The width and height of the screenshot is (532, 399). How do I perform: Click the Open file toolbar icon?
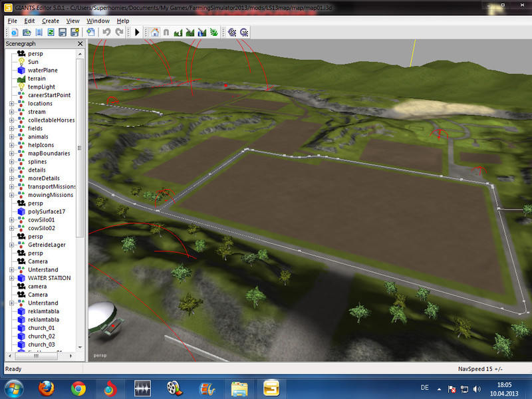27,32
